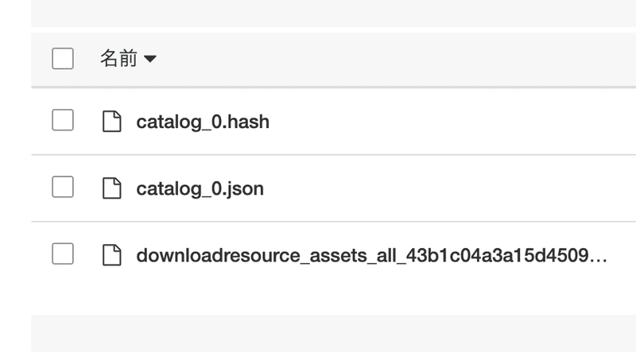Image resolution: width=636 pixels, height=364 pixels.
Task: Check the box for catalog_0.hash
Action: [63, 121]
